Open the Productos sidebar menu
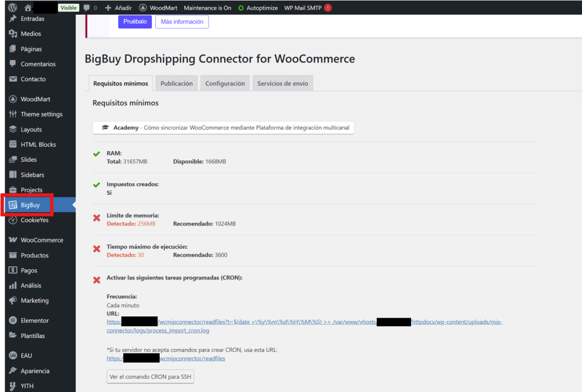The image size is (582, 392). pyautogui.click(x=35, y=256)
